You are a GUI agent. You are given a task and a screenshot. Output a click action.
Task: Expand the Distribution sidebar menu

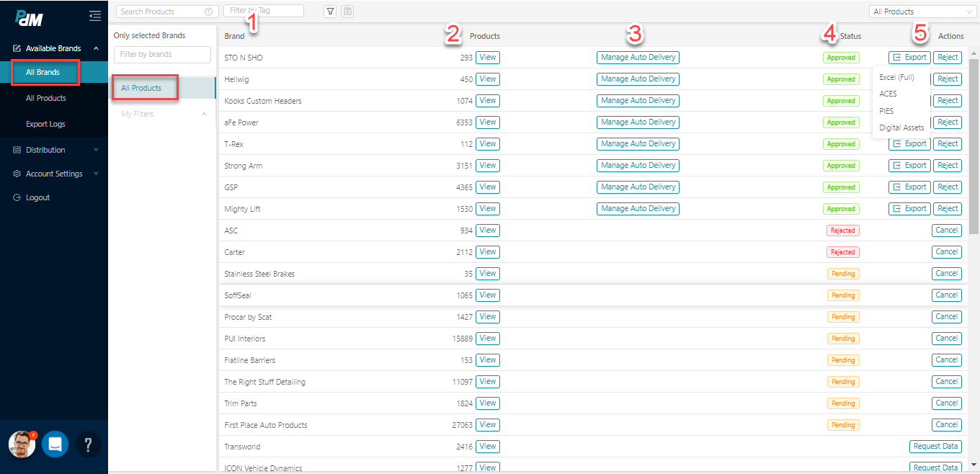pos(54,150)
